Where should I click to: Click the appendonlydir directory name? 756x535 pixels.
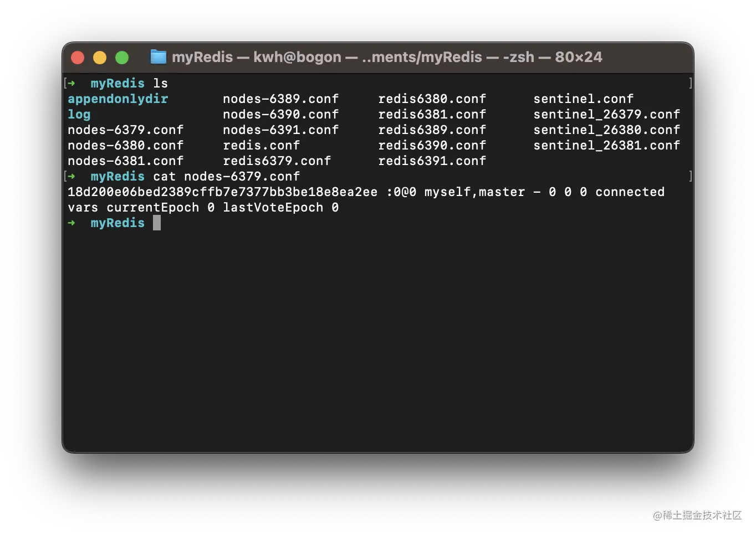point(118,99)
